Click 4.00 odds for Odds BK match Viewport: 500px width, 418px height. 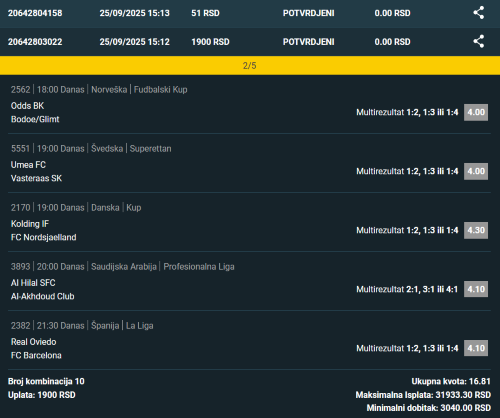coord(476,112)
